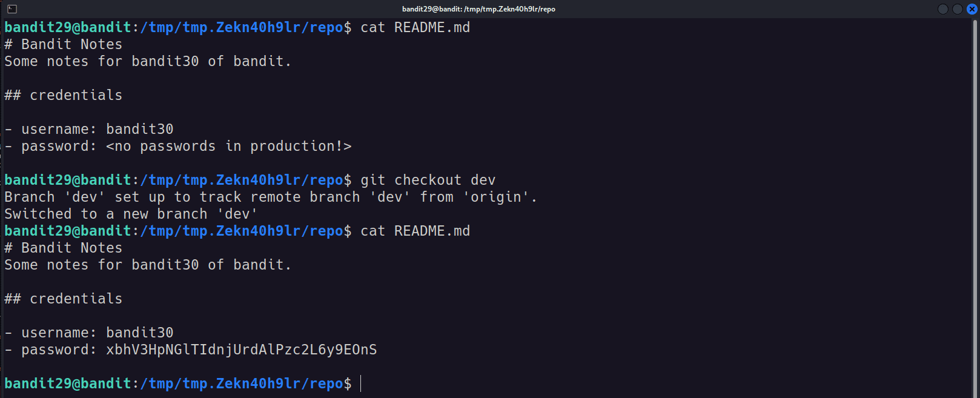Screen dimensions: 980x398
Task: Click 'Switched to a new branch' line
Action: point(131,214)
